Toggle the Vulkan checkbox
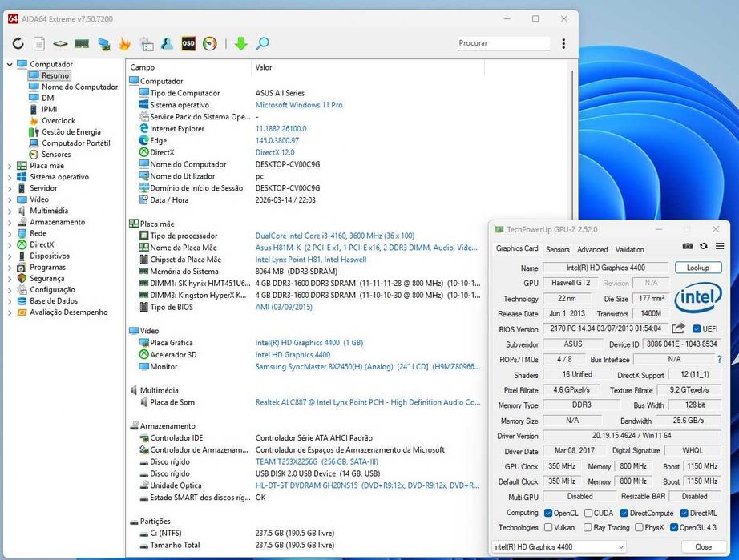739x560 pixels. click(x=548, y=527)
